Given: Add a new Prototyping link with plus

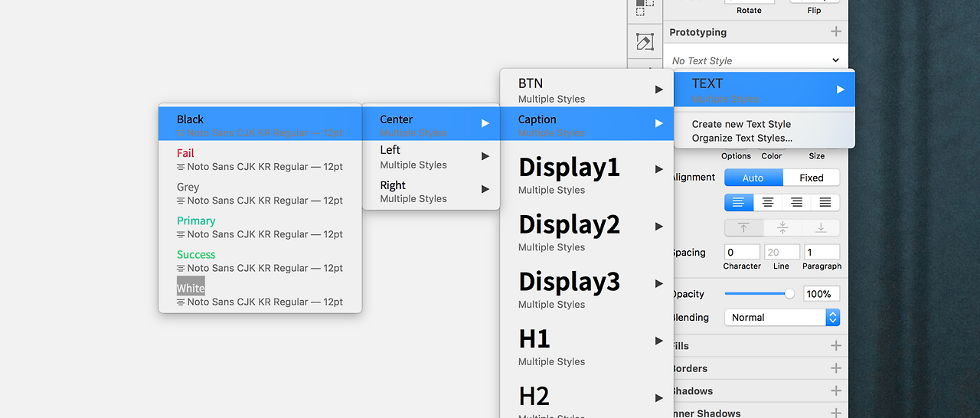Looking at the screenshot, I should pyautogui.click(x=836, y=31).
